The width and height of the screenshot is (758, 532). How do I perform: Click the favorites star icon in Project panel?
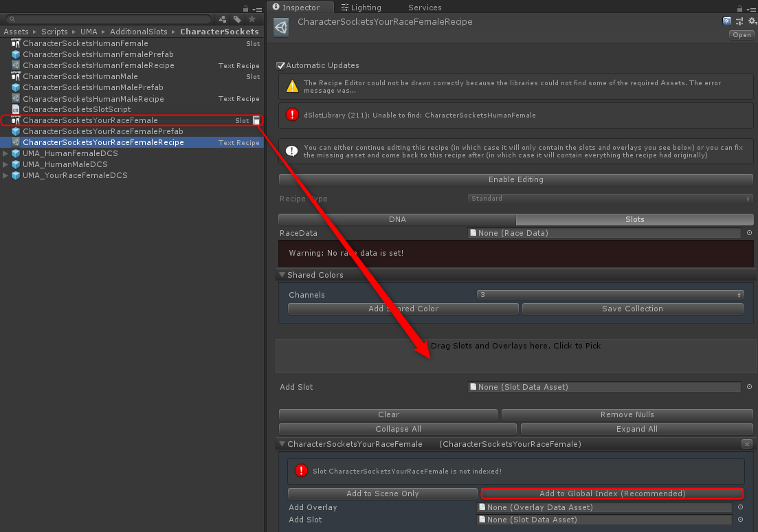(x=252, y=19)
